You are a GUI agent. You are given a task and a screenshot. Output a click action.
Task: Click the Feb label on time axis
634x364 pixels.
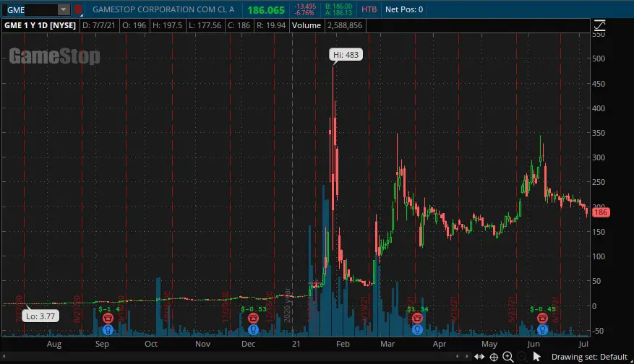(x=343, y=344)
